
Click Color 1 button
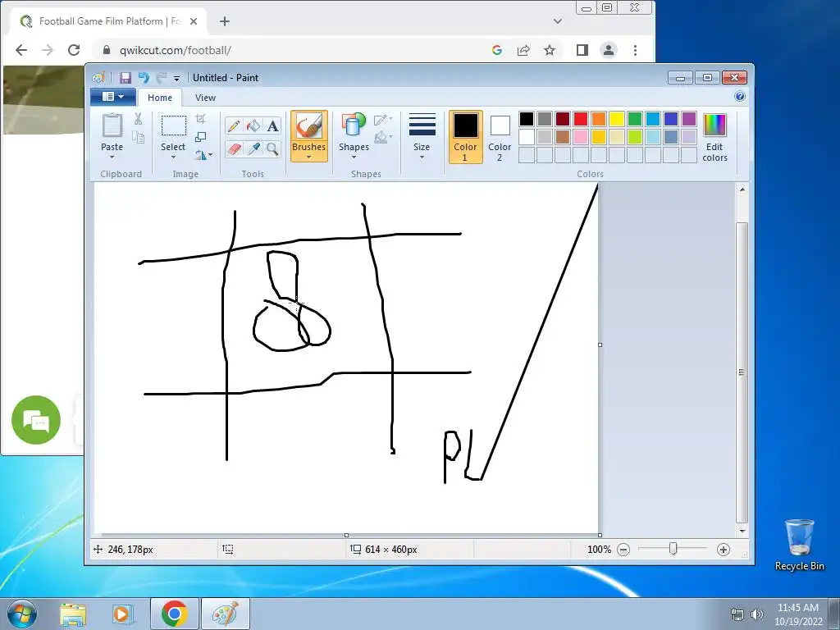[466, 137]
